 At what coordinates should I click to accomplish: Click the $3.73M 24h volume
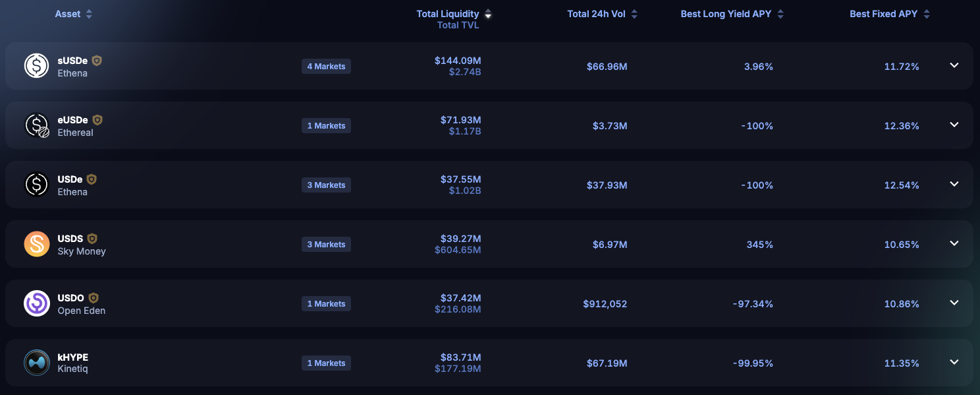[x=610, y=126]
